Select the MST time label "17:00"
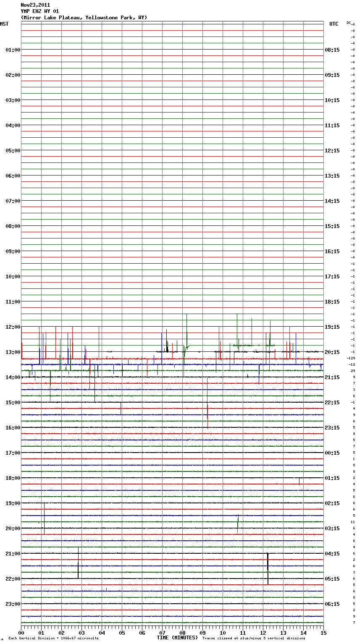 pyautogui.click(x=13, y=453)
